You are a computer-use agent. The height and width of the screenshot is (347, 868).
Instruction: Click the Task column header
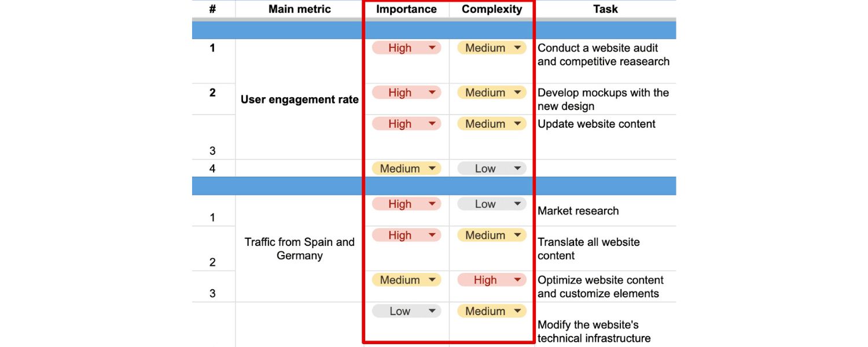605,9
